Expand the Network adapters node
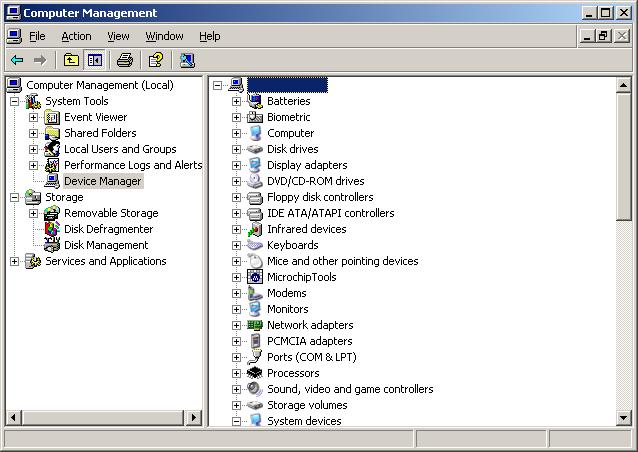Viewport: 638px width, 452px height. tap(237, 325)
